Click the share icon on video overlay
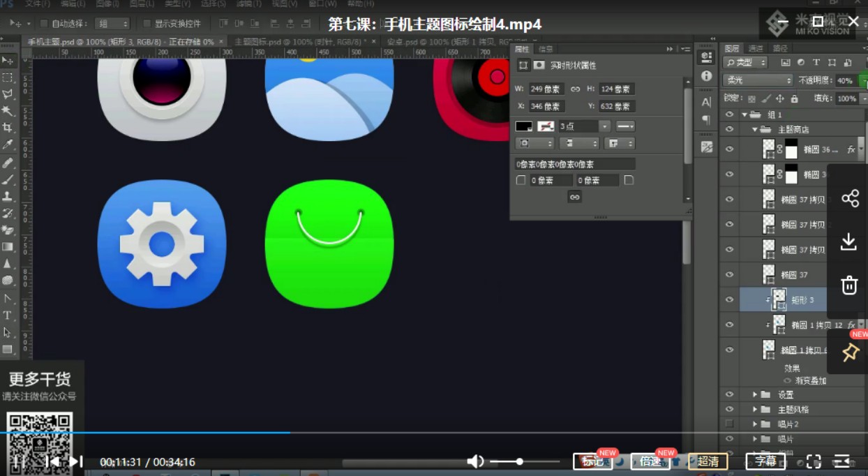This screenshot has height=476, width=868. (850, 198)
